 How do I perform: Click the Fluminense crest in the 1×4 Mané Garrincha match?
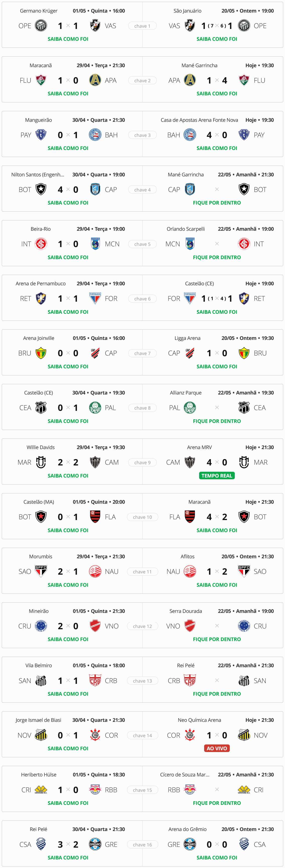point(244,80)
